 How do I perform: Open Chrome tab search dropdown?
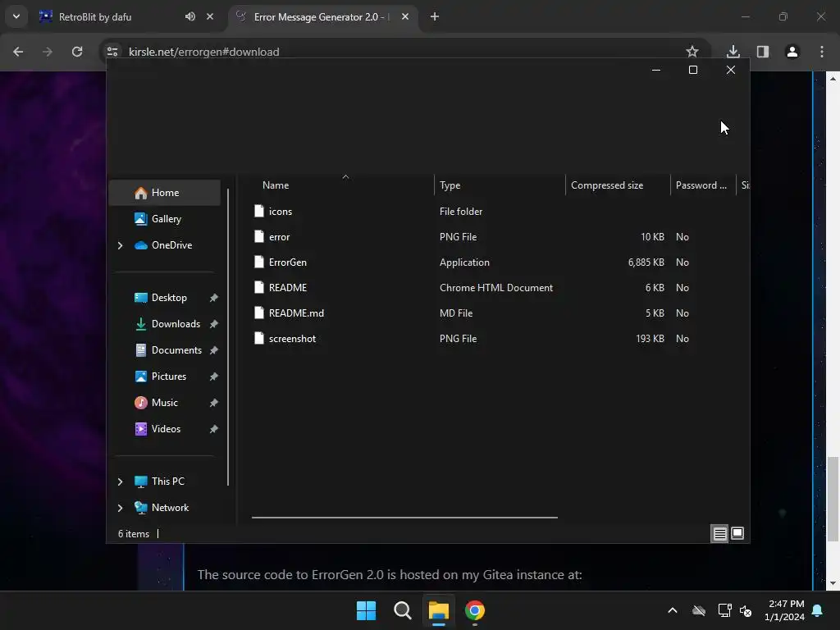(x=16, y=16)
